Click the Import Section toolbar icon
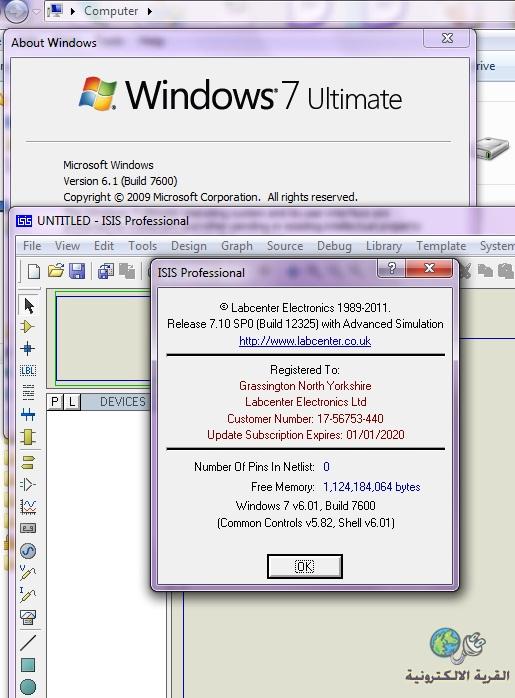Screen dimensions: 515x698 pos(105,271)
